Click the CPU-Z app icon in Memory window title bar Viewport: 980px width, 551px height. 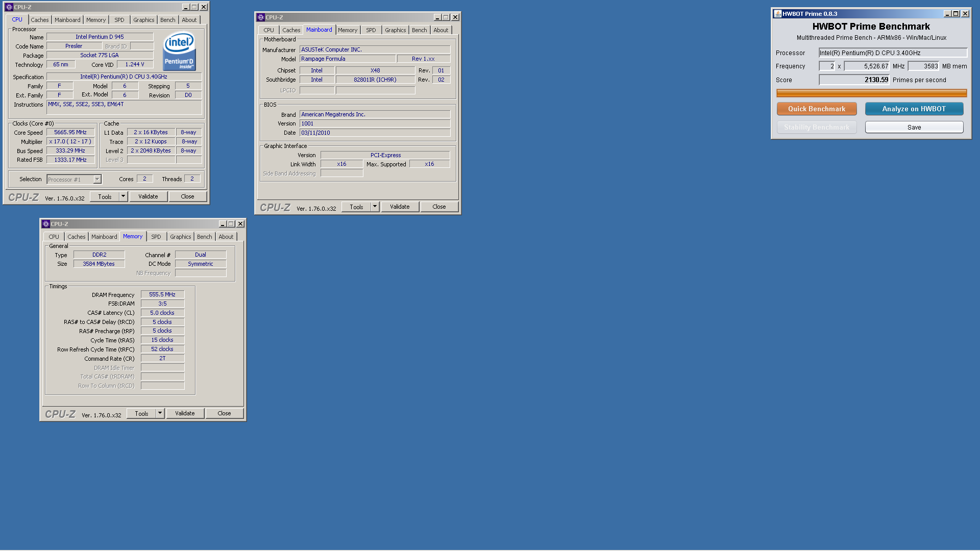point(45,224)
